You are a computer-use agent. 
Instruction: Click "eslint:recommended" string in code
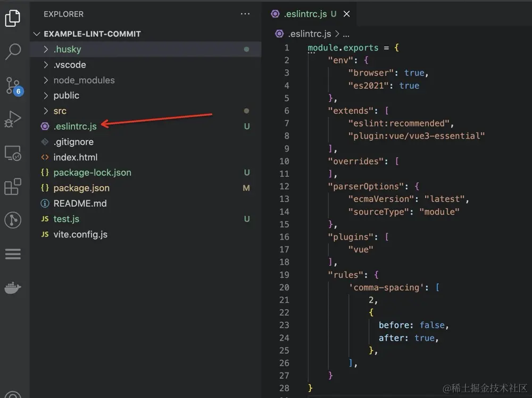click(398, 123)
